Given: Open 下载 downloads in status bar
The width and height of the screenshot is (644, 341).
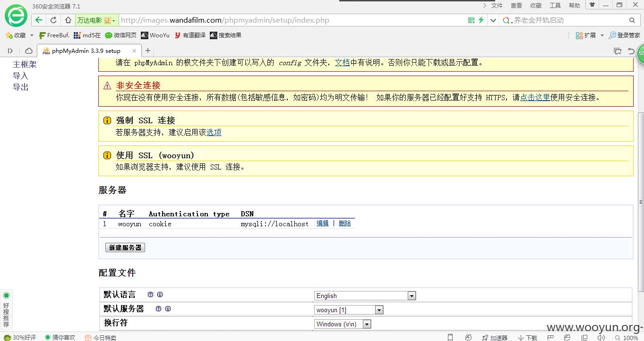Looking at the screenshot, I should point(527,338).
